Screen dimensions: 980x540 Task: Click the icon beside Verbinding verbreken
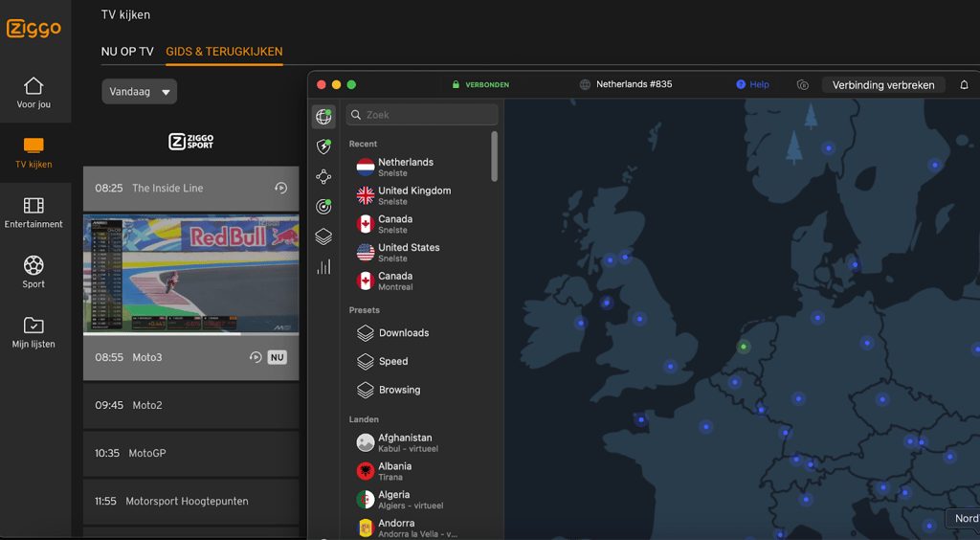point(803,85)
